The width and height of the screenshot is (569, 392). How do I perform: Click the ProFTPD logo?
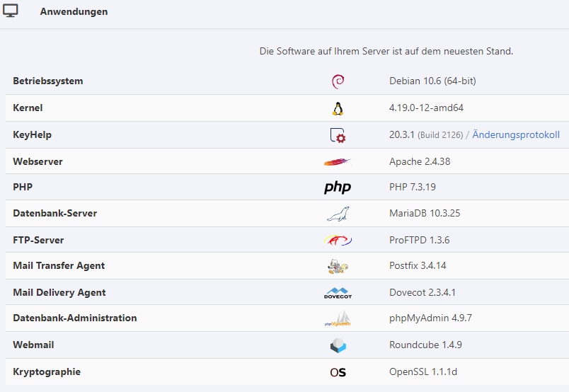(338, 241)
